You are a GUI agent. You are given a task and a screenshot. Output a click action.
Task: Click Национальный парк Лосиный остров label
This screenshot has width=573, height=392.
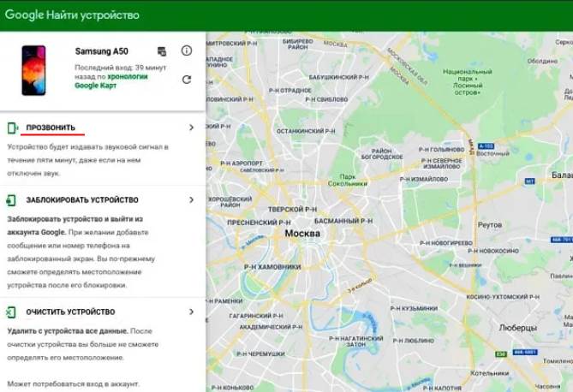click(x=468, y=82)
